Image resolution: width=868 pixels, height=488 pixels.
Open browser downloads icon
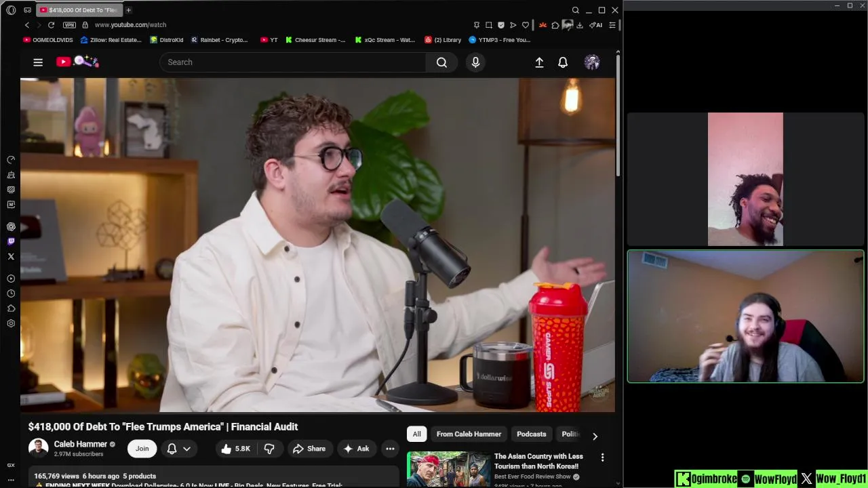(580, 25)
